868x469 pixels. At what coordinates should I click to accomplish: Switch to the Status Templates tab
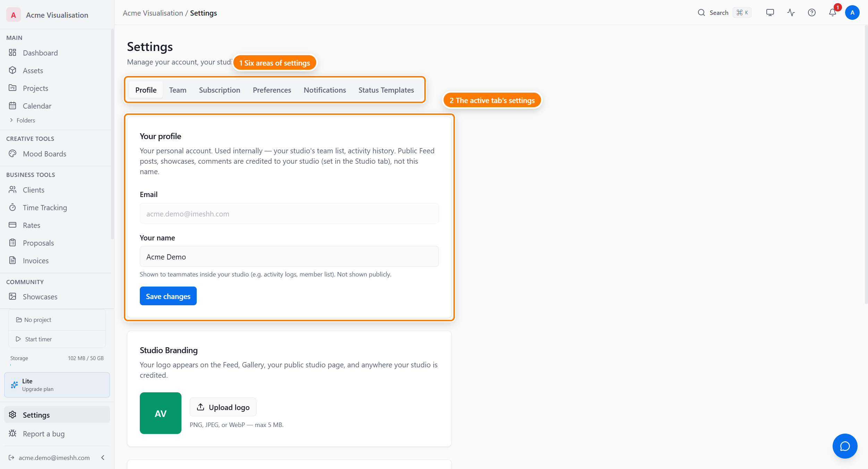pyautogui.click(x=386, y=90)
